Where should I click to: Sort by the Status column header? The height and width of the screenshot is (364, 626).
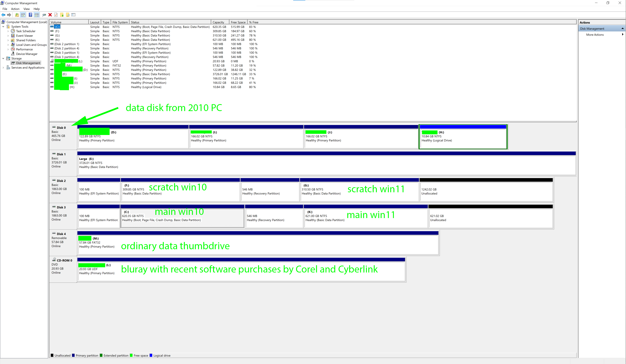(170, 22)
